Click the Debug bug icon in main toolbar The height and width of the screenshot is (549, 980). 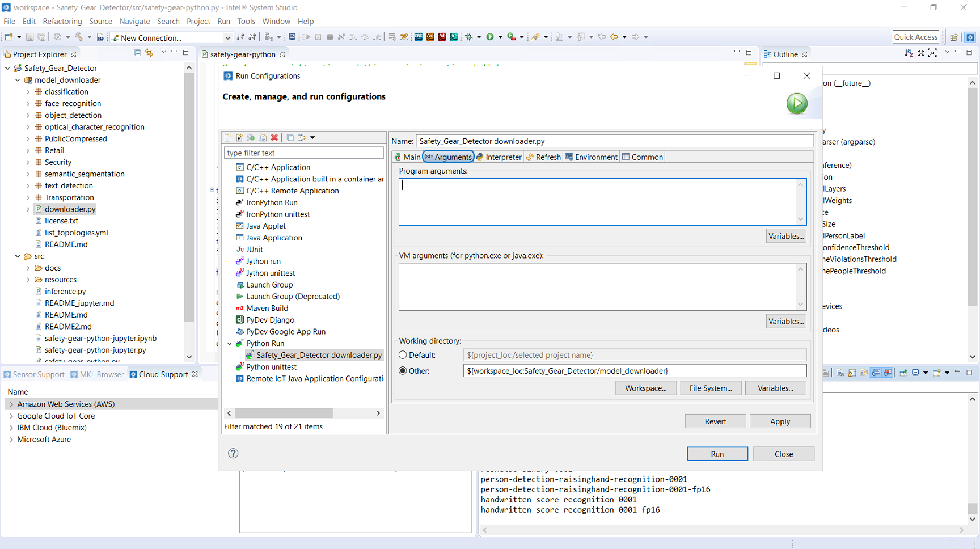click(x=469, y=37)
